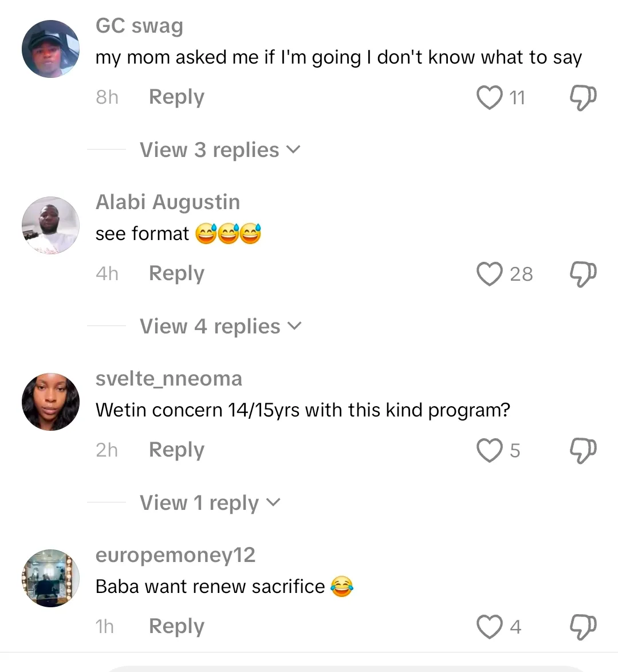This screenshot has width=618, height=672.
Task: Dislike europemoney12's sacrifice comment
Action: point(582,627)
